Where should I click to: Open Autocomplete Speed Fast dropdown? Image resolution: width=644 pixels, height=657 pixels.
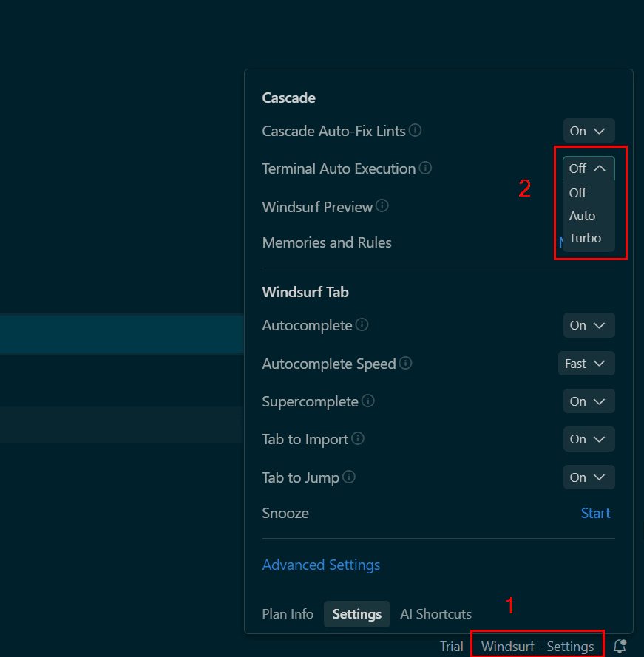point(586,364)
